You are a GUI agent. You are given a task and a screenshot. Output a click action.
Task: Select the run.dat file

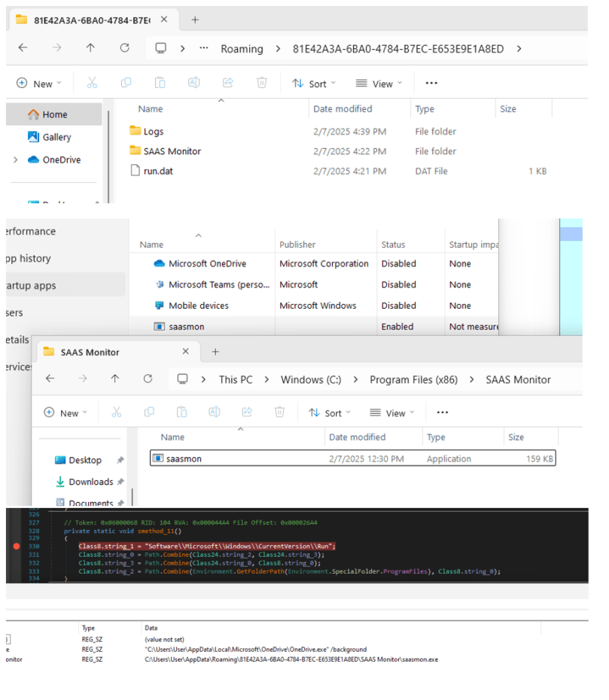tap(157, 171)
